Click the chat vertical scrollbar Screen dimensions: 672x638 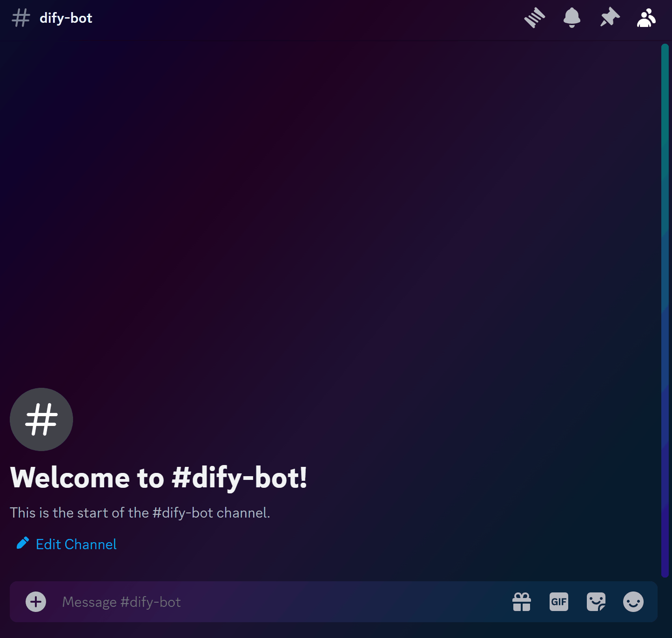(x=665, y=311)
